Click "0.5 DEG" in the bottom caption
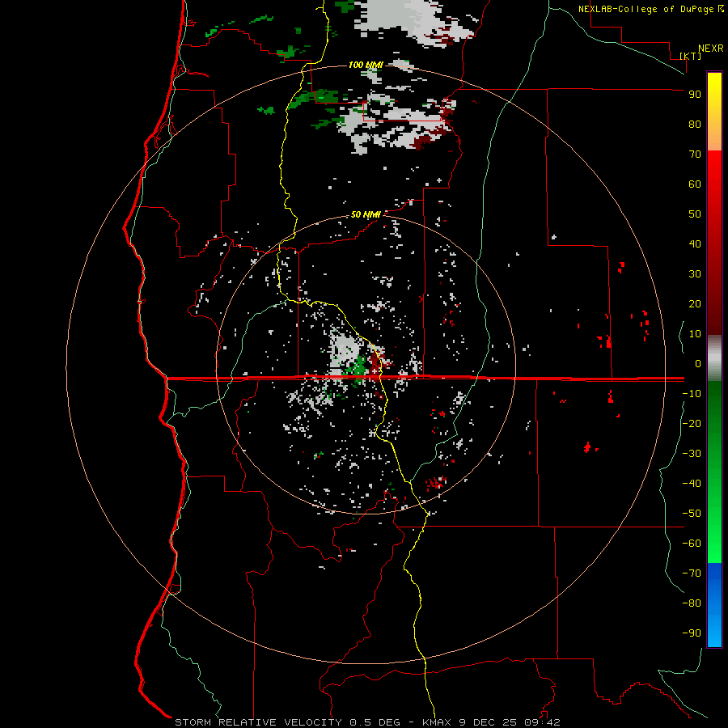Screen dimensions: 728x728 coord(375,722)
